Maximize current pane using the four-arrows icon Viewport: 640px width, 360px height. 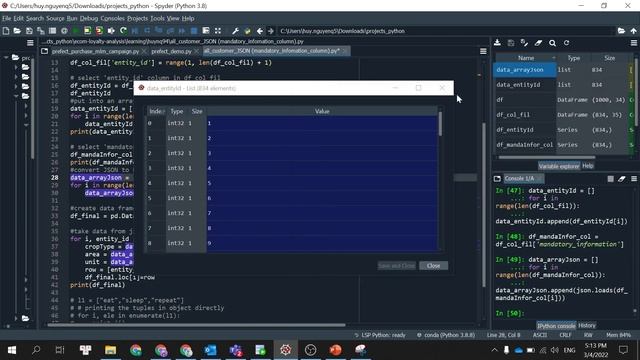coord(218,31)
